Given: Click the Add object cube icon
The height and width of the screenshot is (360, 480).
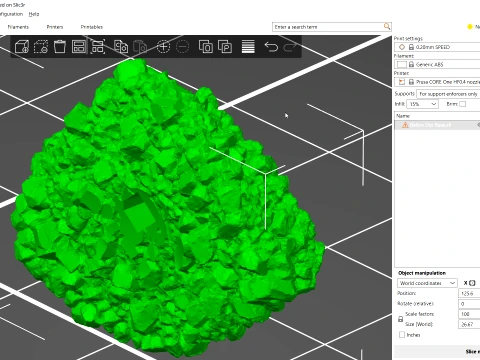Looking at the screenshot, I should tap(22, 47).
